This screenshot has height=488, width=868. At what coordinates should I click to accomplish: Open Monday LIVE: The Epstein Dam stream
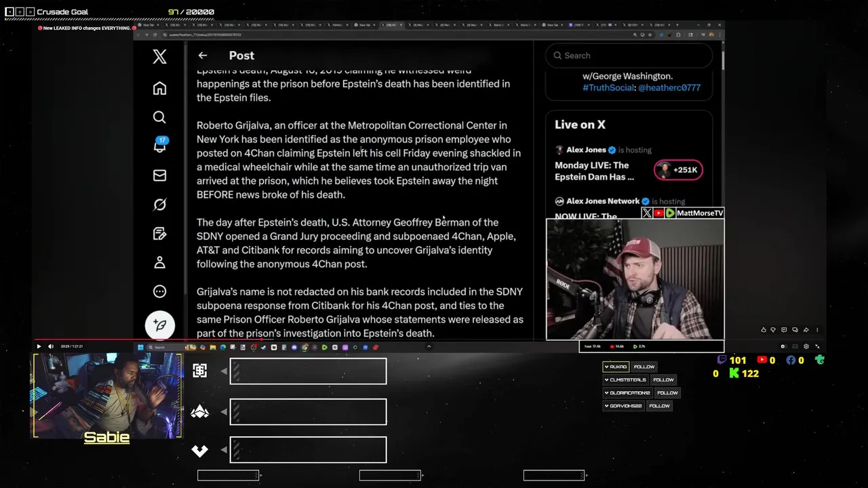click(x=594, y=171)
